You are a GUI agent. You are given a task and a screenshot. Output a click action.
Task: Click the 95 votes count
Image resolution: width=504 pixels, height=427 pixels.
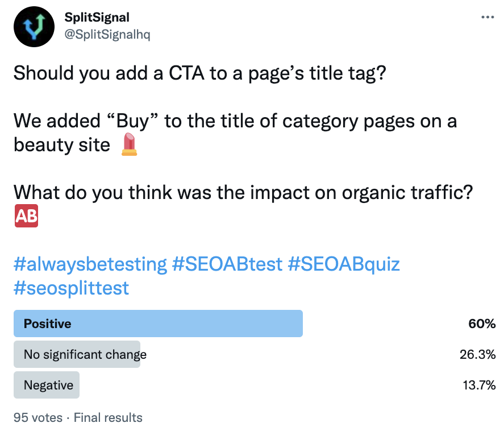tap(38, 418)
